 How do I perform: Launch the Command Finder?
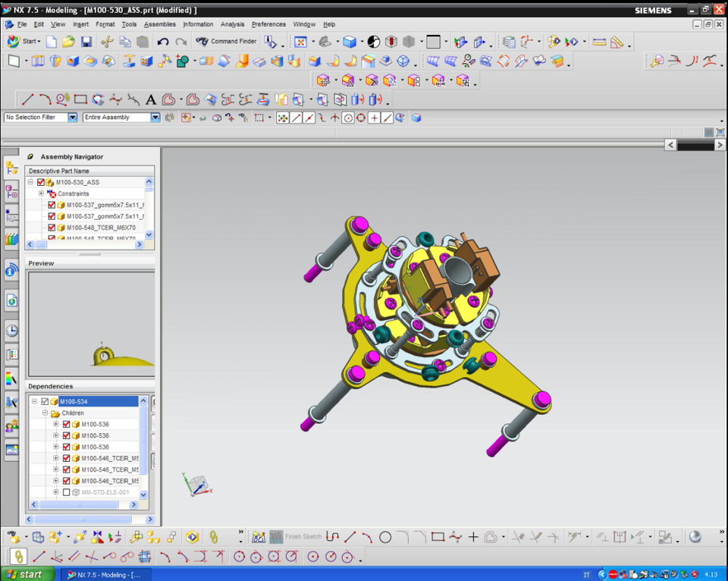tap(227, 41)
